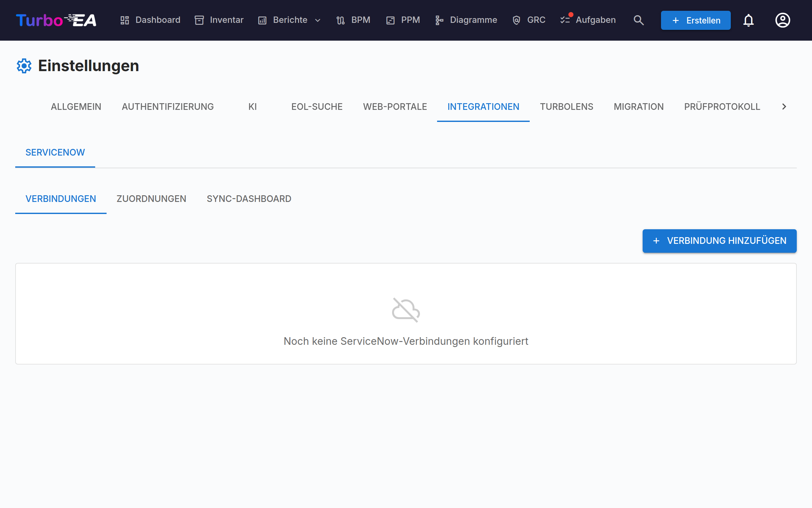Click the Einstellungen page heading
Viewport: 812px width, 508px height.
tap(88, 66)
